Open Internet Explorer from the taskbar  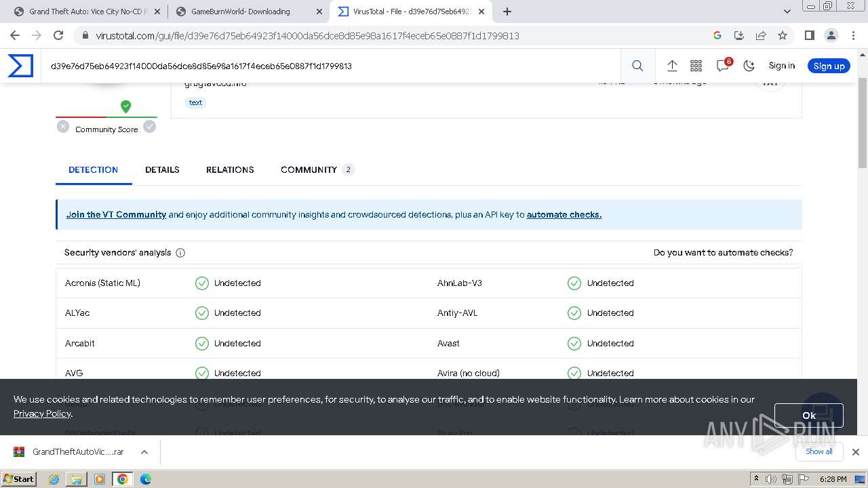tap(54, 479)
